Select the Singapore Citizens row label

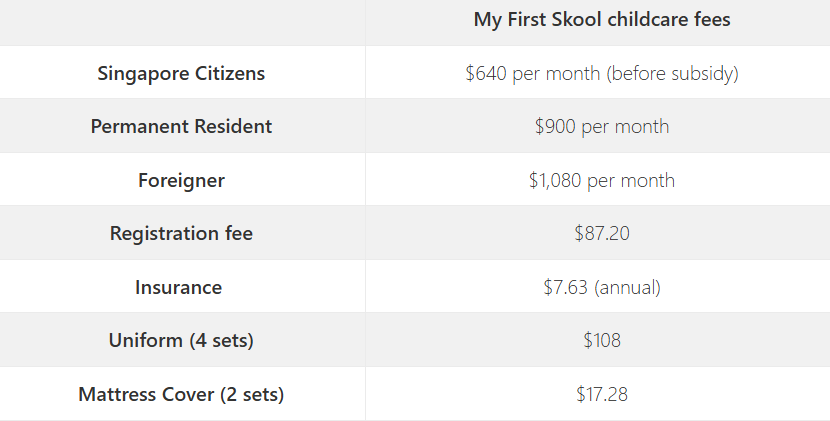[x=181, y=73]
